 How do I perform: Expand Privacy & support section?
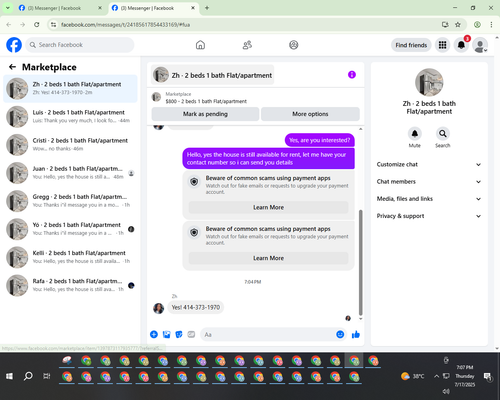(429, 216)
